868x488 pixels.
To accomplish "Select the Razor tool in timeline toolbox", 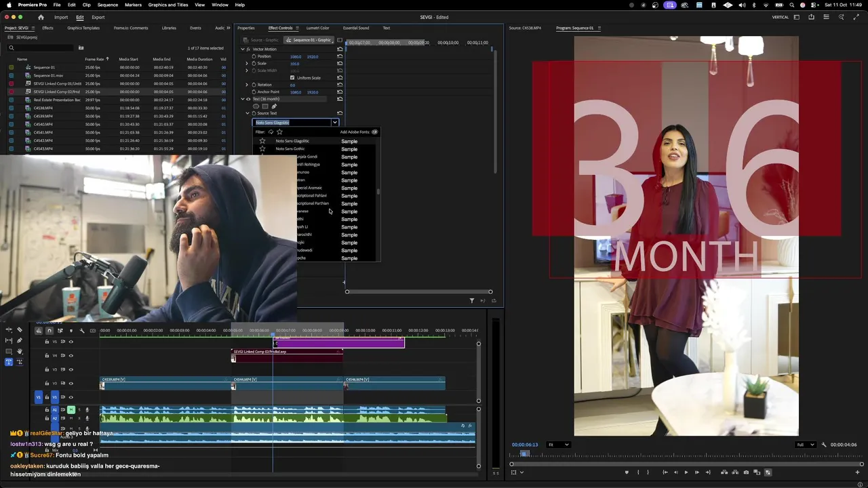I will (20, 329).
